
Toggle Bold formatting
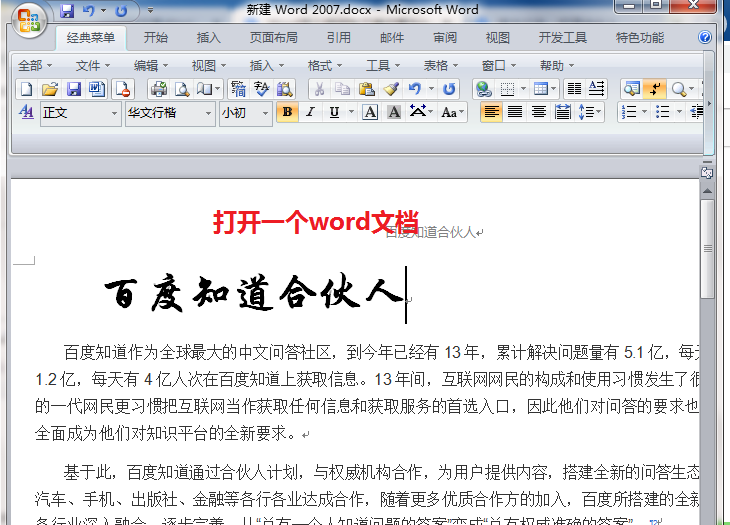[287, 112]
